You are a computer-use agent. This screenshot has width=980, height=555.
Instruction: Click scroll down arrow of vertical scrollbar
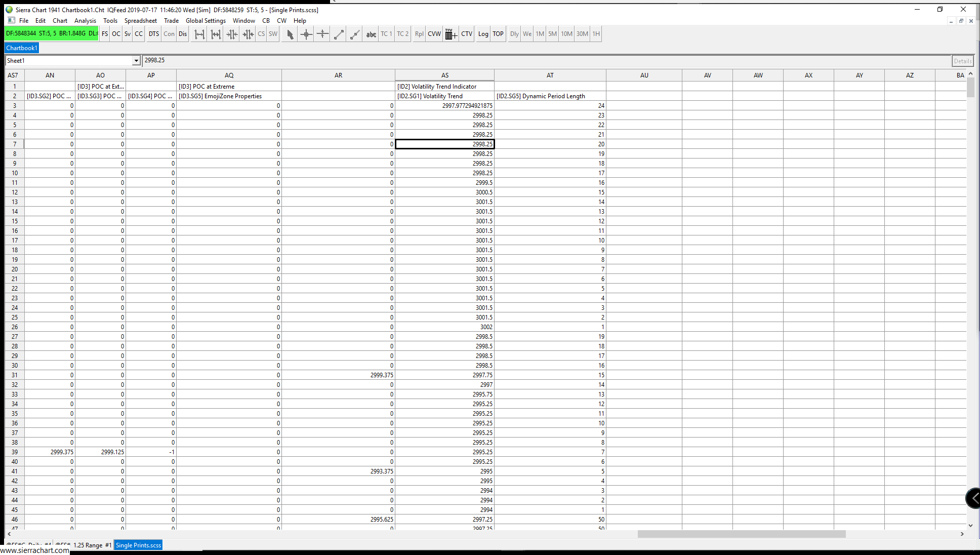(970, 526)
